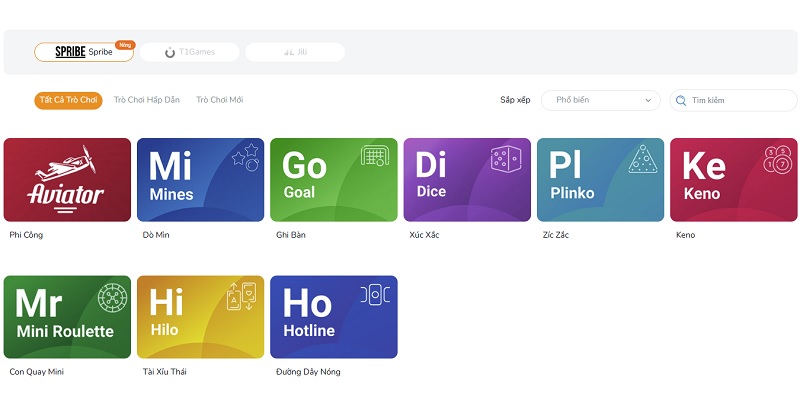Screen dimensions: 800x400
Task: Open the Phổ biến sort dropdown
Action: click(x=601, y=101)
